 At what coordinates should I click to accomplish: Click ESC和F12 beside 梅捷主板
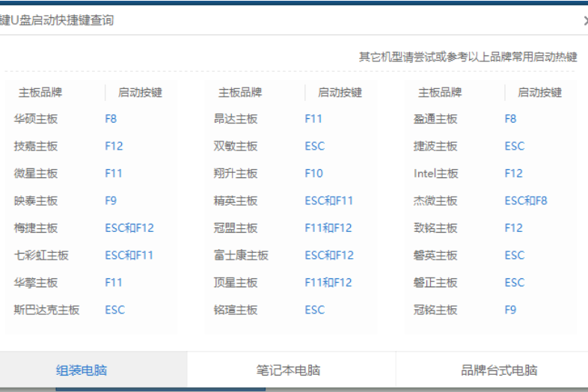[129, 227]
